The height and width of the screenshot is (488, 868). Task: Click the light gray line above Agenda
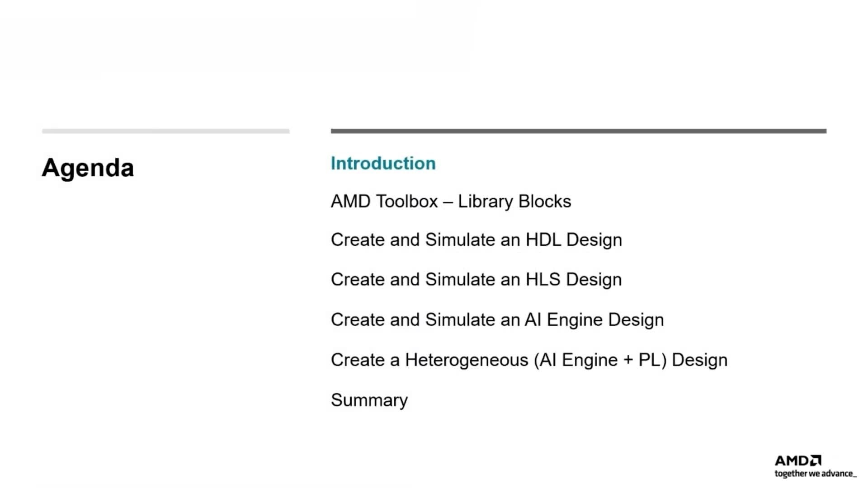tap(166, 131)
